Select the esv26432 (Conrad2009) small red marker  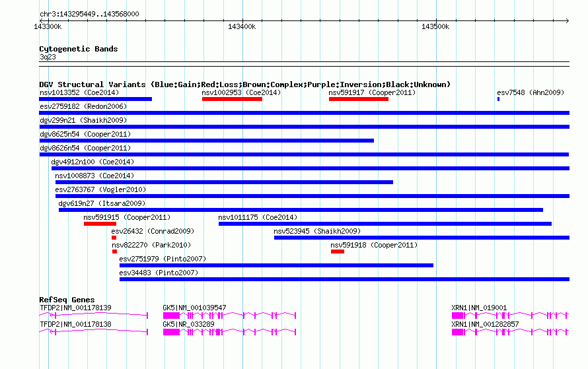tap(114, 238)
